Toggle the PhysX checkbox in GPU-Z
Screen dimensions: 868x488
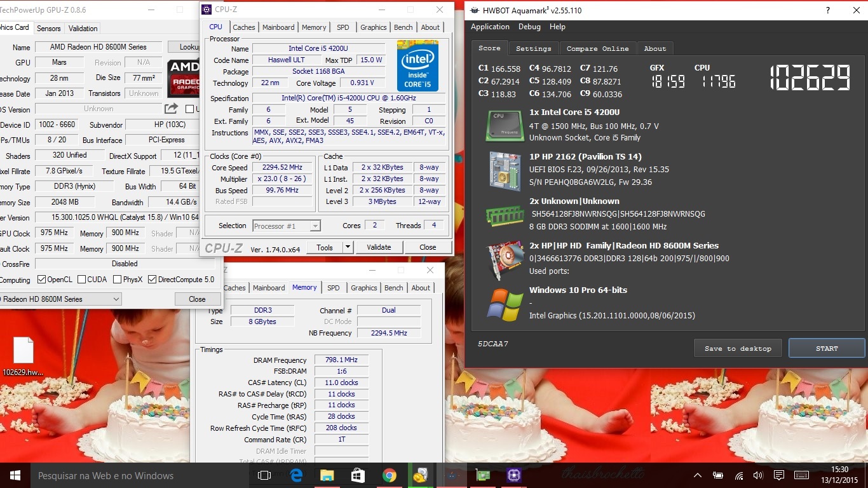117,280
